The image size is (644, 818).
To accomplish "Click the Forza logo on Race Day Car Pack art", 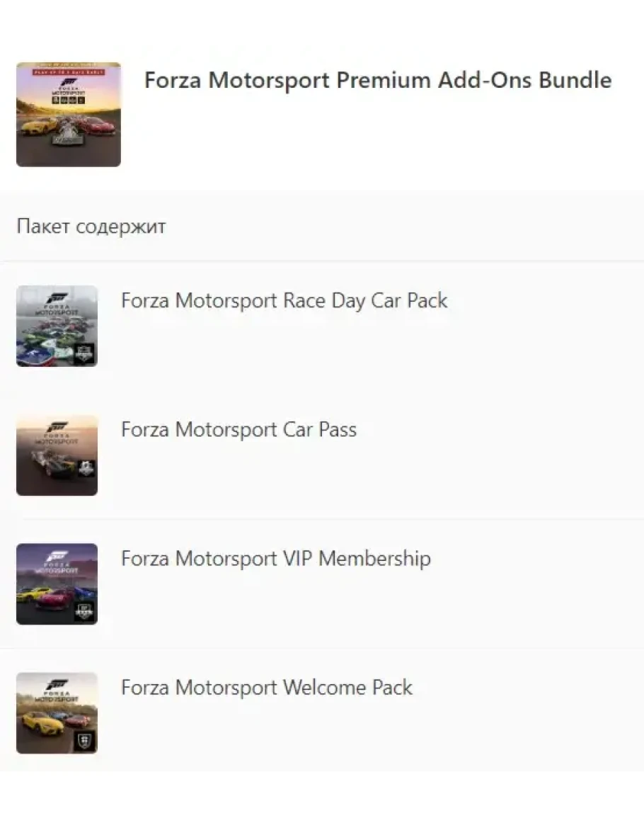I will (x=56, y=298).
